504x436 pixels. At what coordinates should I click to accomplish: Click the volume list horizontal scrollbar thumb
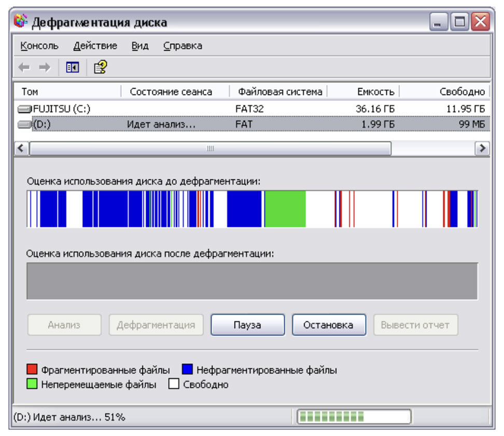(x=210, y=148)
